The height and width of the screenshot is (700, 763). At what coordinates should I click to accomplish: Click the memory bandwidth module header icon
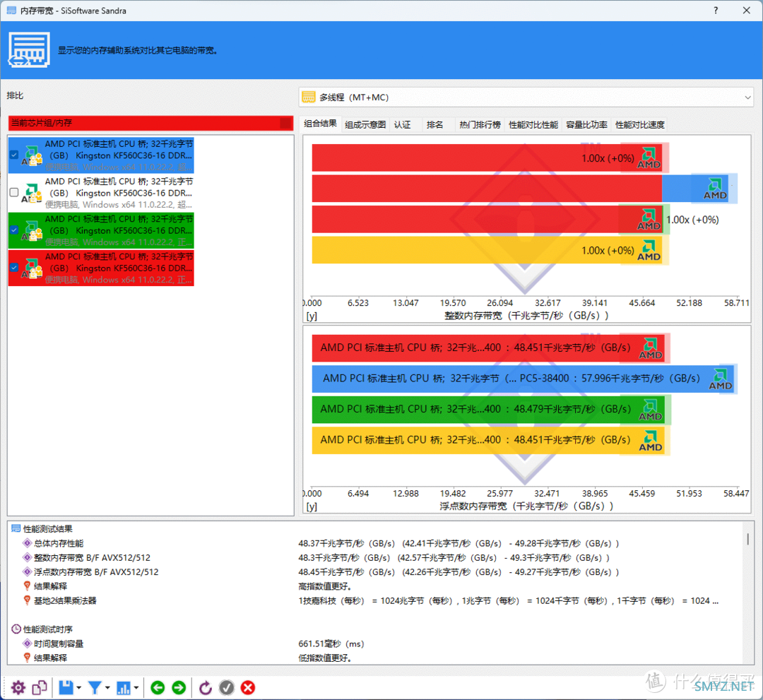29,49
